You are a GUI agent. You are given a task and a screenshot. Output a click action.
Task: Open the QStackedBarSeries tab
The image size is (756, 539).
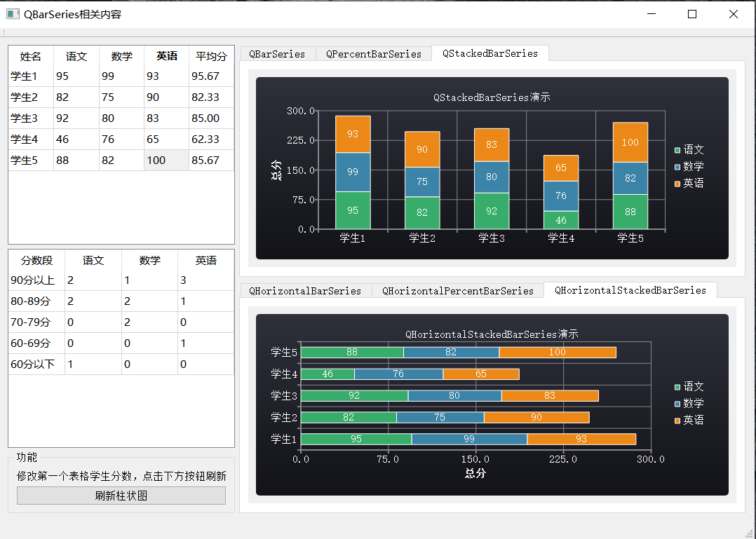pos(490,53)
